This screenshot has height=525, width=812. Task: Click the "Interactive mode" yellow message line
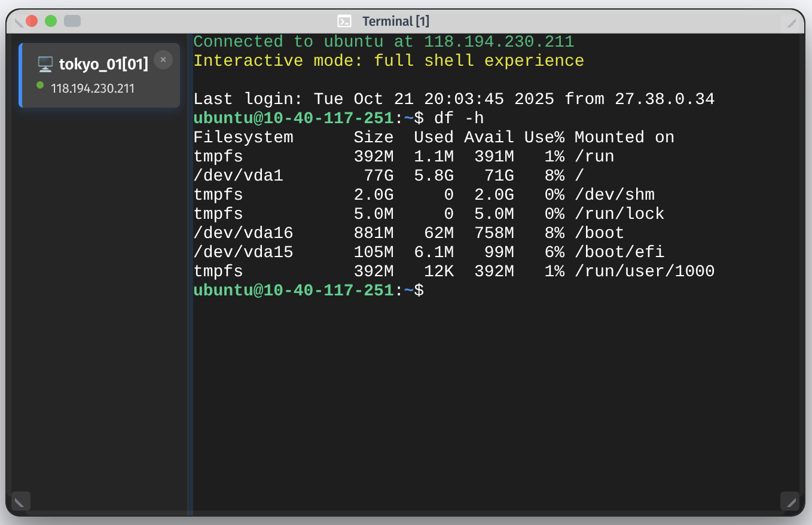tap(389, 61)
